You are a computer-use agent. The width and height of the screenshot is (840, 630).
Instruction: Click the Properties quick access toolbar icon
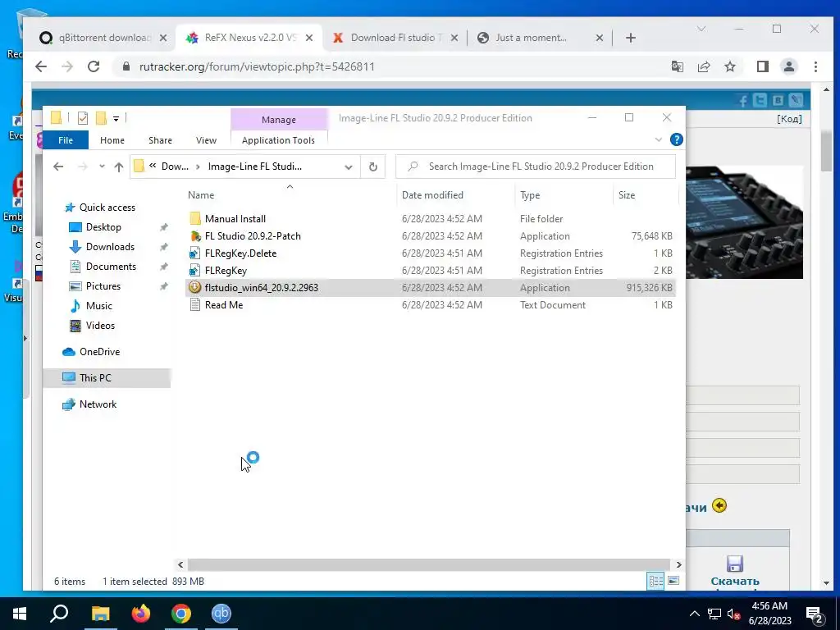(83, 118)
